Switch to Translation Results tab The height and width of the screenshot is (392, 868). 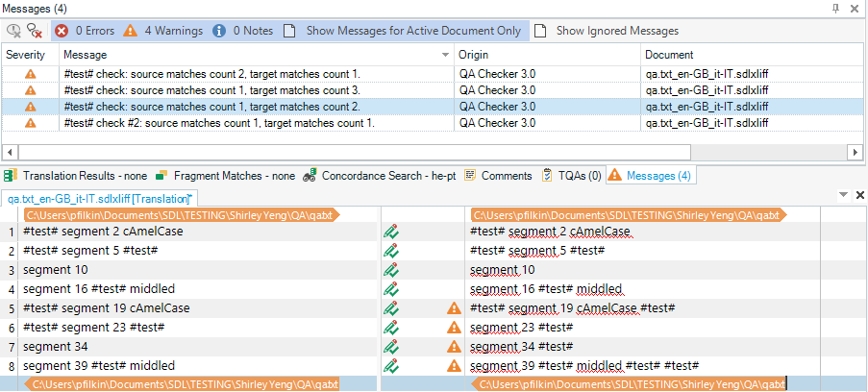[x=76, y=176]
